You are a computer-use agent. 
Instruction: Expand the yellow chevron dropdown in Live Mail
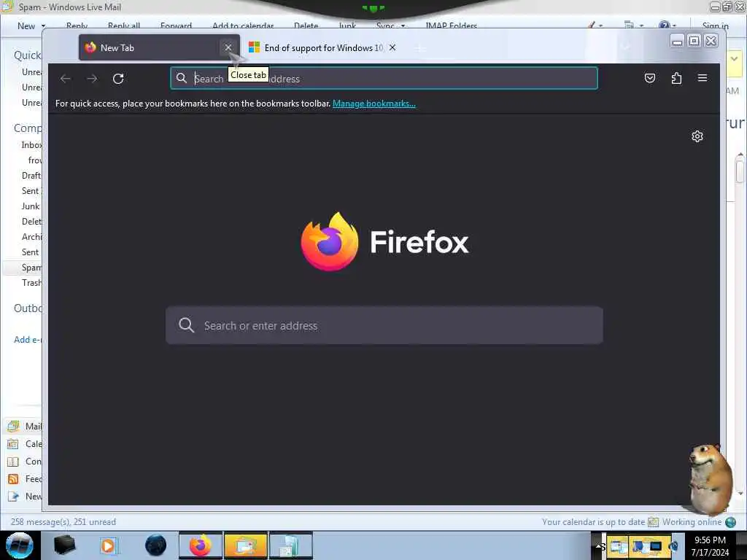click(734, 59)
